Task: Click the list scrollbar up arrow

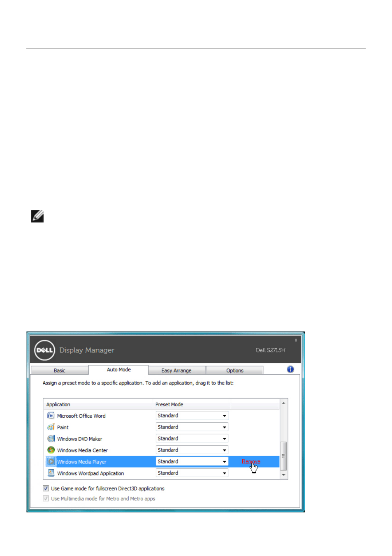Action: pyautogui.click(x=283, y=403)
